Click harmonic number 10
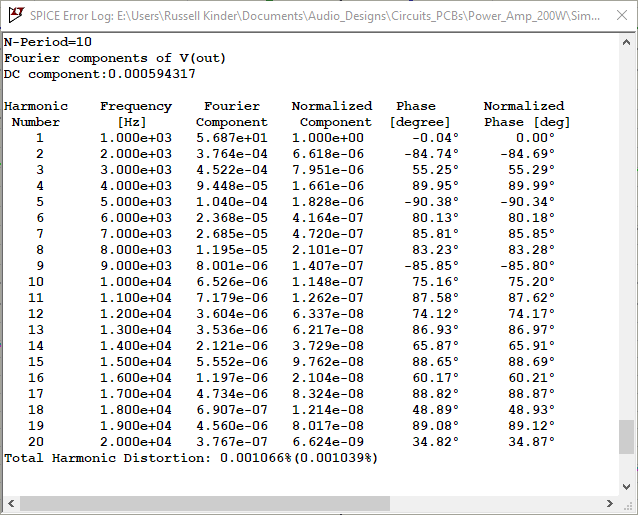This screenshot has width=638, height=515. click(36, 282)
